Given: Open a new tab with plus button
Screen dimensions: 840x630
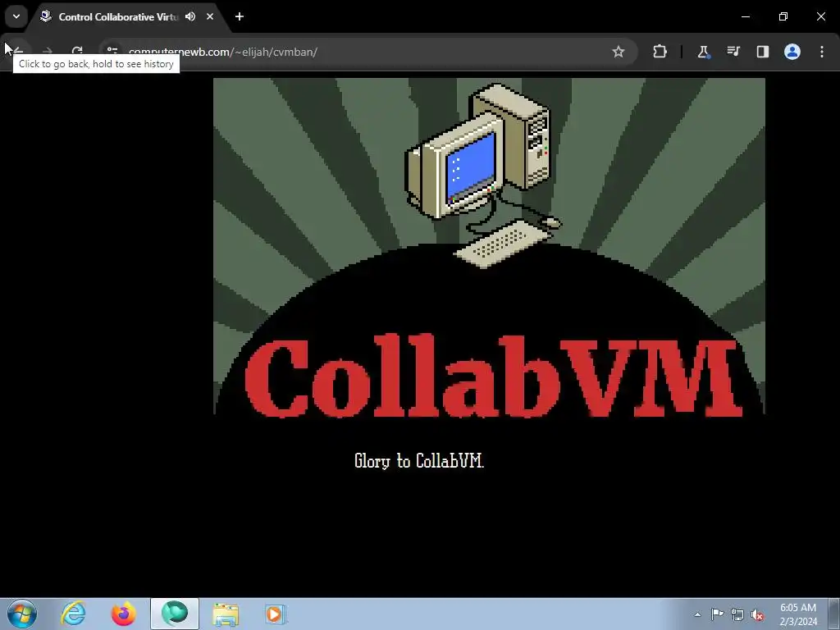Looking at the screenshot, I should tap(240, 16).
